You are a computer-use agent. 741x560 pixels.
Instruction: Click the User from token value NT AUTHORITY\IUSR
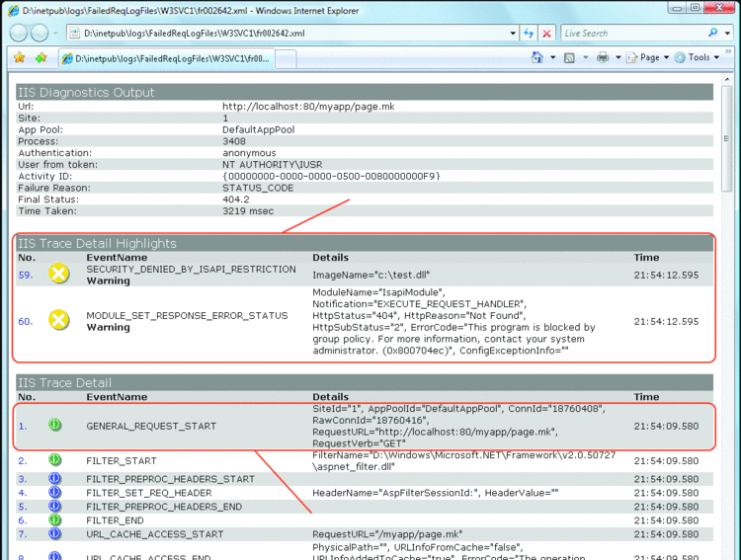point(273,165)
